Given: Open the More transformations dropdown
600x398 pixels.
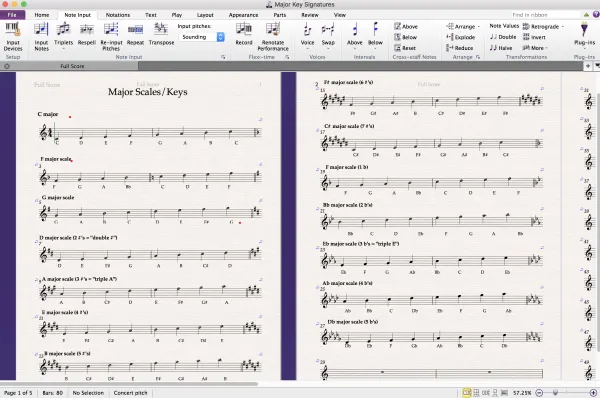Looking at the screenshot, I should click(x=535, y=48).
